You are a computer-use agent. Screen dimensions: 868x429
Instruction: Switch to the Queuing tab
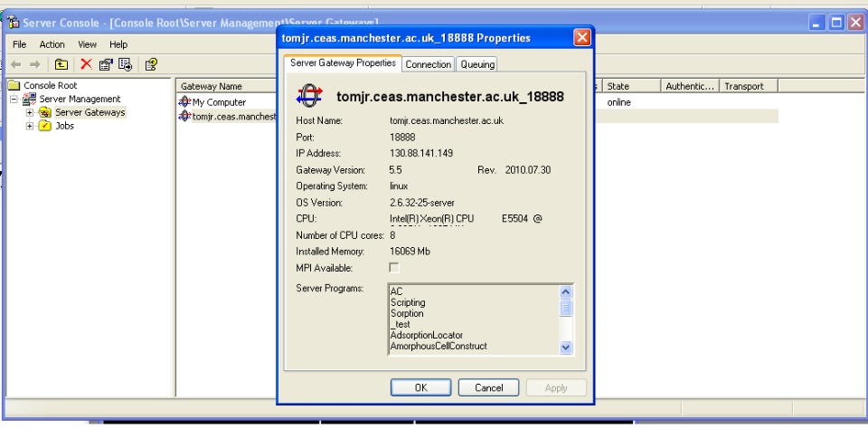pyautogui.click(x=477, y=64)
